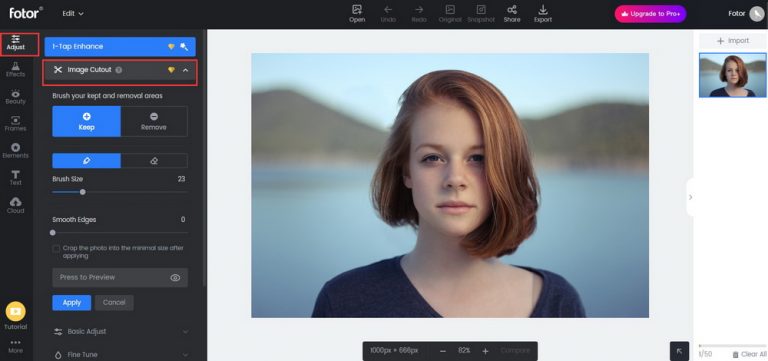Click Upgrade to Pro+ button
The height and width of the screenshot is (361, 768).
(650, 14)
